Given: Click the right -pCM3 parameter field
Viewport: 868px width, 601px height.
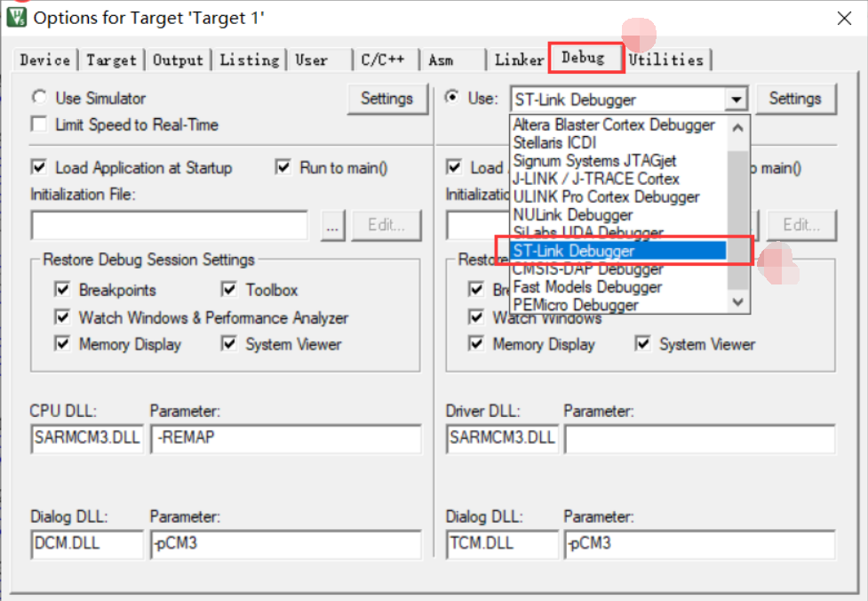Looking at the screenshot, I should [700, 544].
